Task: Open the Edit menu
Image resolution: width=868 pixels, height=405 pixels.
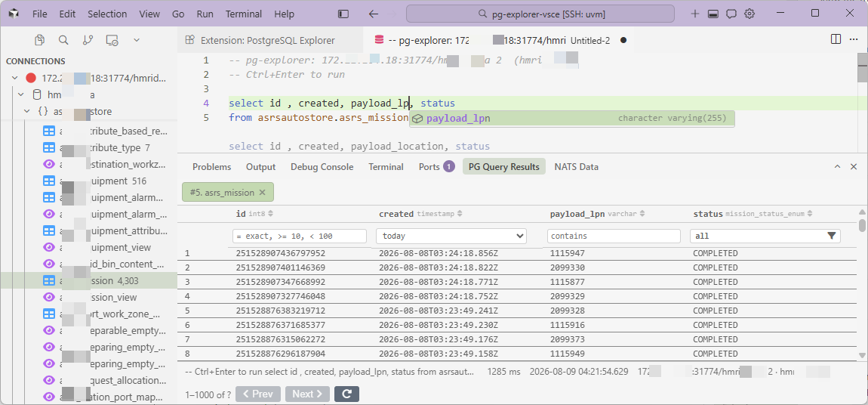Action: pyautogui.click(x=67, y=14)
